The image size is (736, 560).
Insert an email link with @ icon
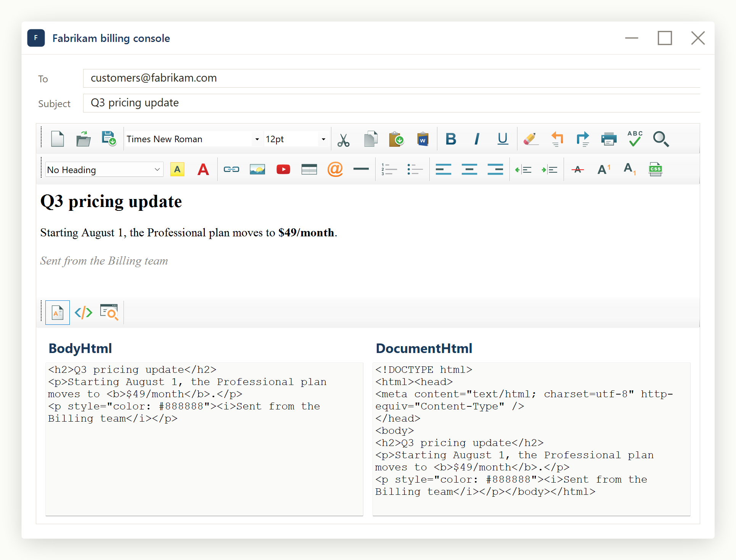[x=335, y=169]
